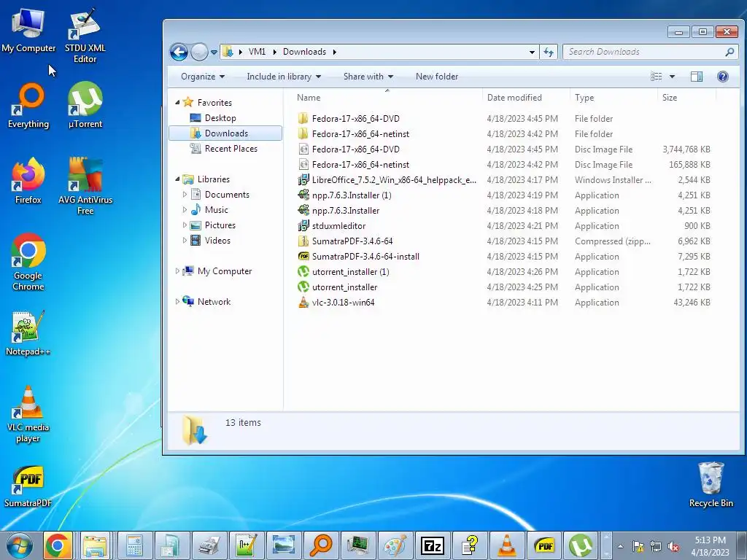Open VLC cone icon in taskbar

click(x=507, y=545)
